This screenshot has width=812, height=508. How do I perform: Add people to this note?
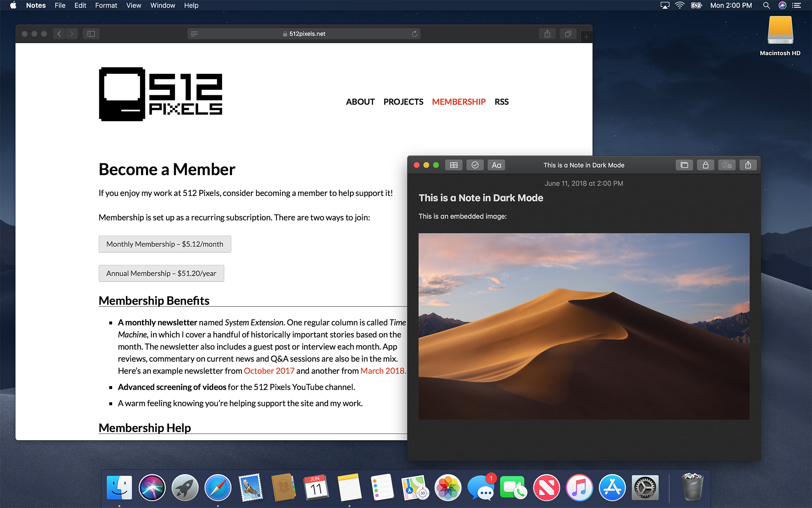point(727,165)
